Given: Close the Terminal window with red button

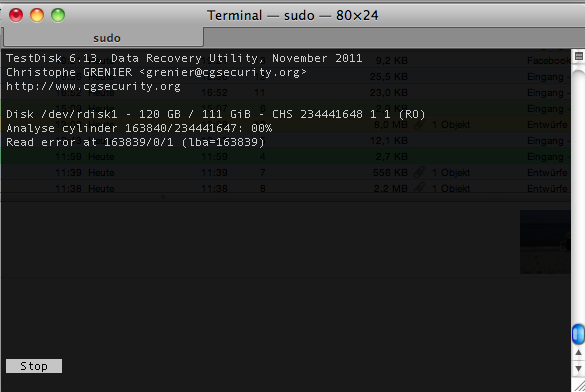Looking at the screenshot, I should point(16,15).
